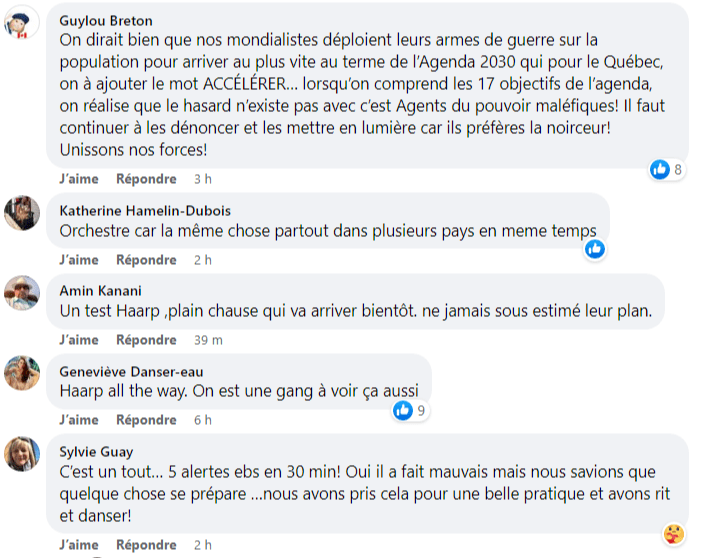
Task: Reply to Geneviève Danser-eau's comment
Action: click(146, 420)
